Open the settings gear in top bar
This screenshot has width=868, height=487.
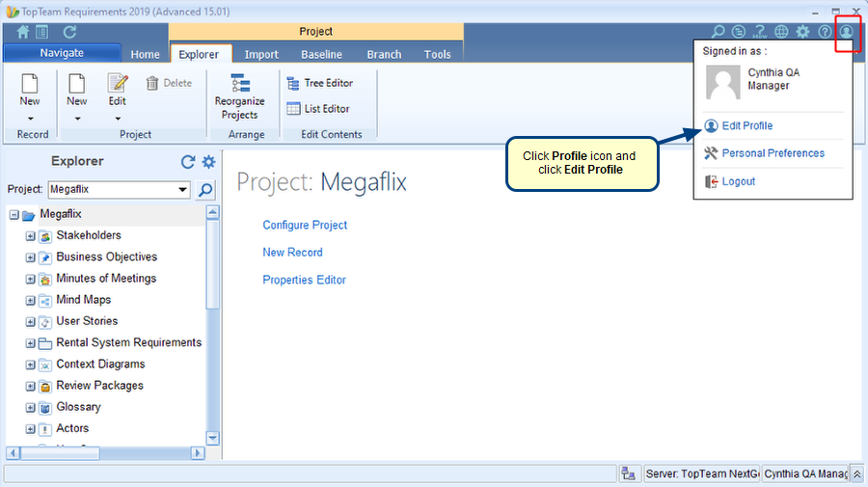(x=802, y=32)
